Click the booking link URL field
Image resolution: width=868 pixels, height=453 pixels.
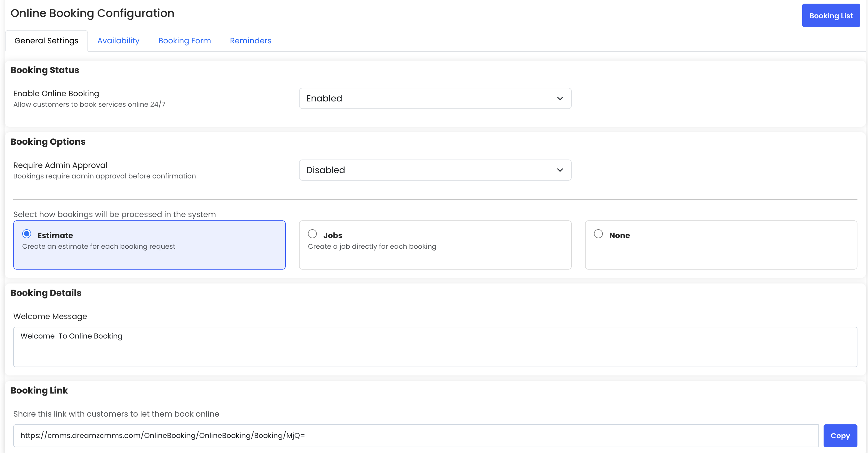[415, 435]
